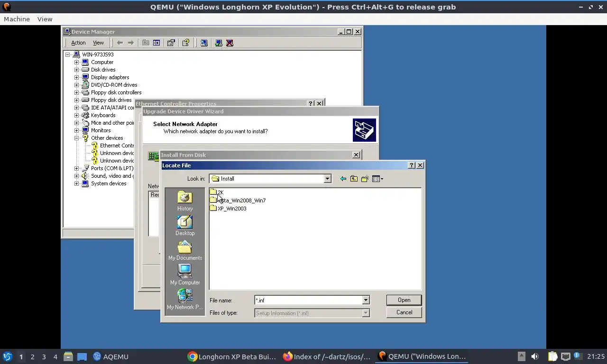Click the Update Driver toolbar icon in Device Manager

(219, 43)
